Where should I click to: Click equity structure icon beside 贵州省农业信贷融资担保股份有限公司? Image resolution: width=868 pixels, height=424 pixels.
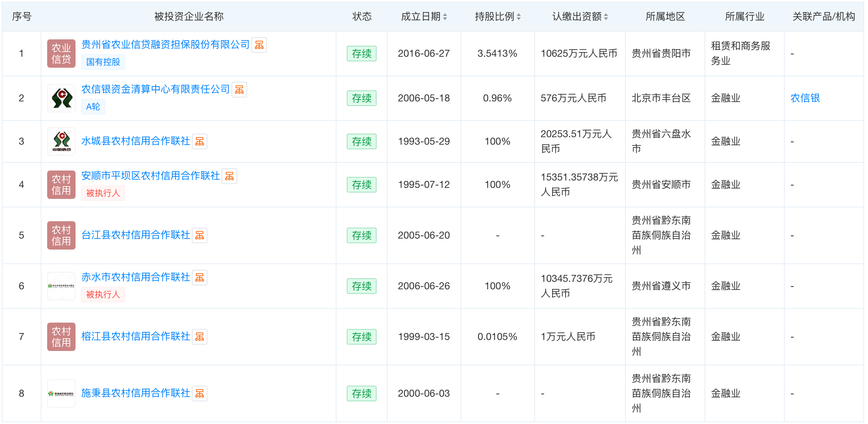259,45
